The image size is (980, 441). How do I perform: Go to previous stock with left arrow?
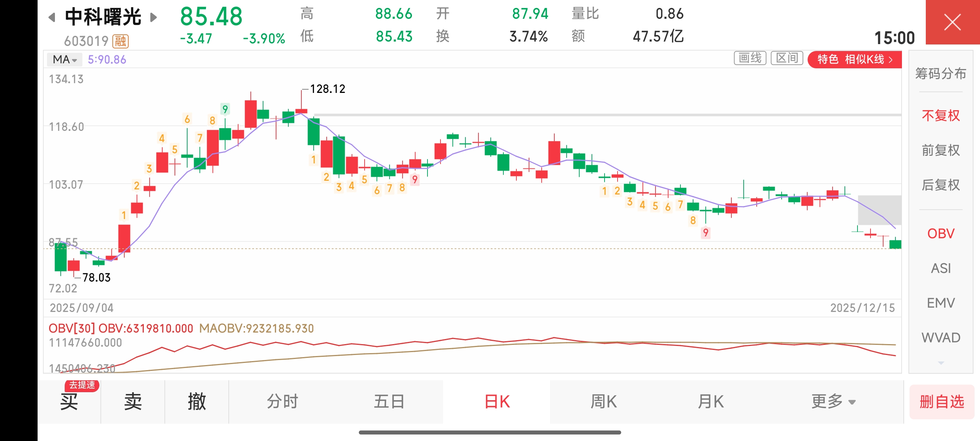click(52, 17)
